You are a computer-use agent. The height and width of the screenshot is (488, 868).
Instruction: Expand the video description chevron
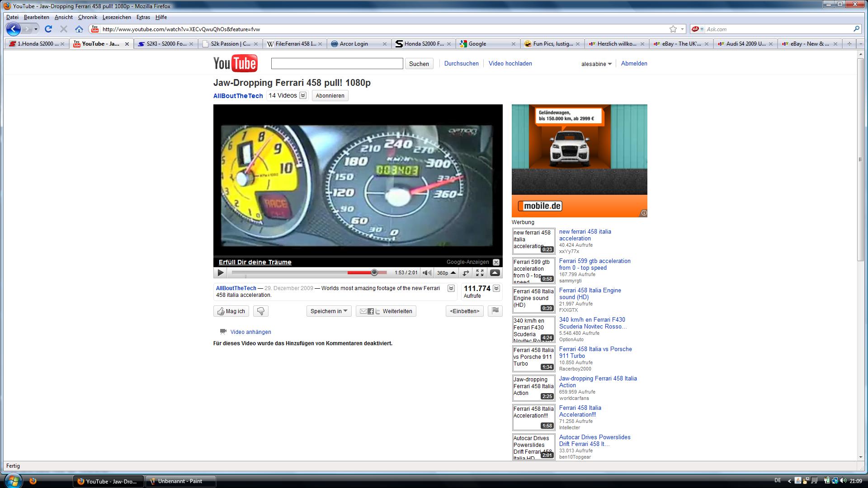451,288
